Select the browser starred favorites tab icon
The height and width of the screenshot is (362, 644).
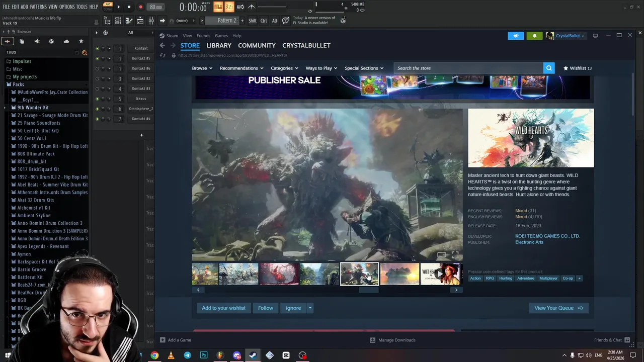[81, 41]
